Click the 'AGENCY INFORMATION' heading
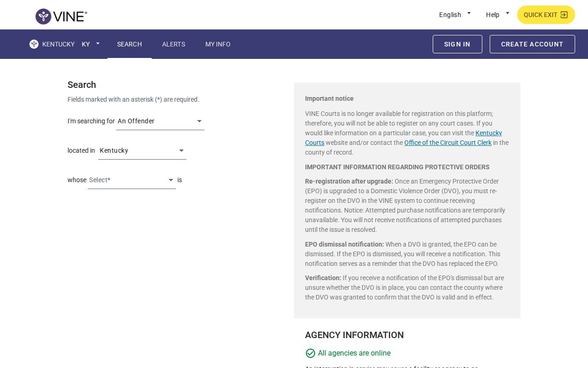The width and height of the screenshot is (588, 368). 354,335
